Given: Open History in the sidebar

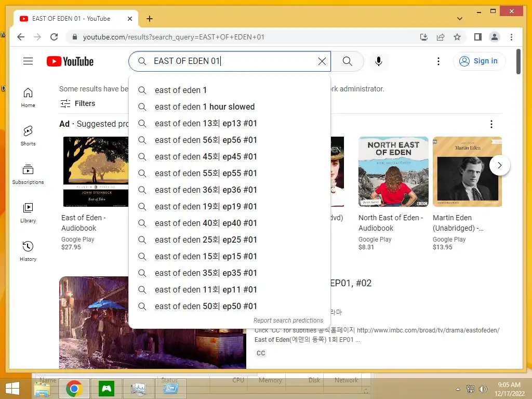Looking at the screenshot, I should [28, 251].
